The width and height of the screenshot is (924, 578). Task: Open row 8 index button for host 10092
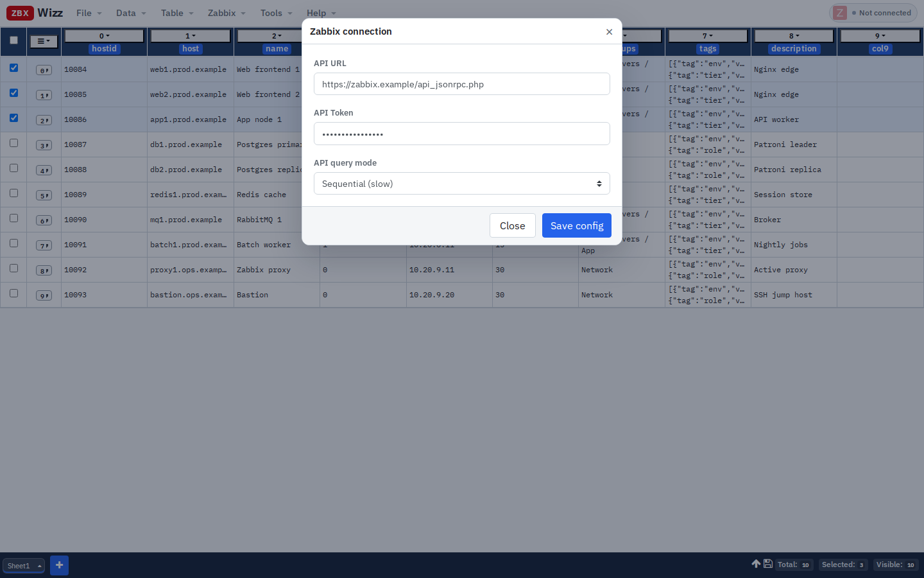(x=44, y=270)
